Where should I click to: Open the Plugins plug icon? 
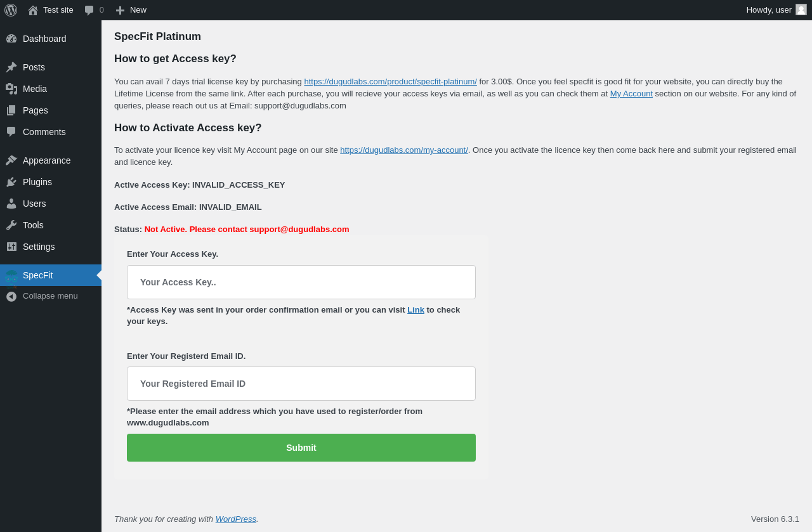(x=11, y=182)
